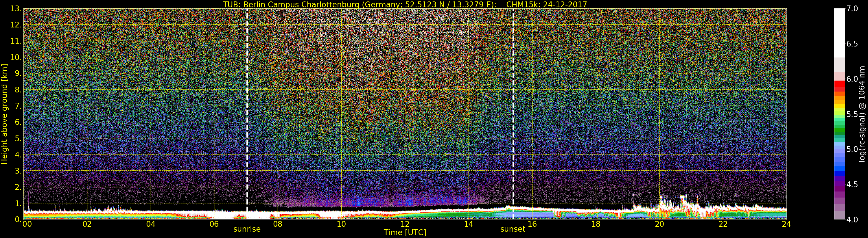The width and height of the screenshot is (868, 238).
Task: Select the 'Height above ground [km]' axis label
Action: click(x=4, y=114)
